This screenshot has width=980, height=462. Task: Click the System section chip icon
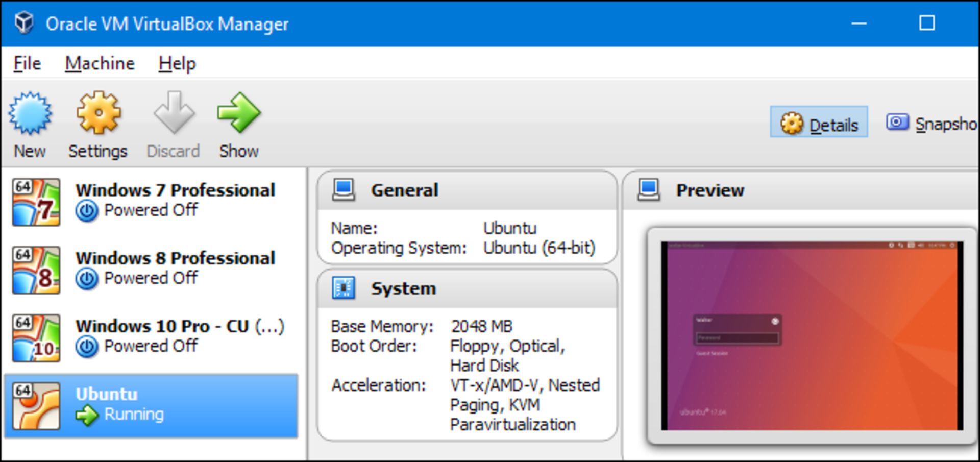tap(344, 288)
